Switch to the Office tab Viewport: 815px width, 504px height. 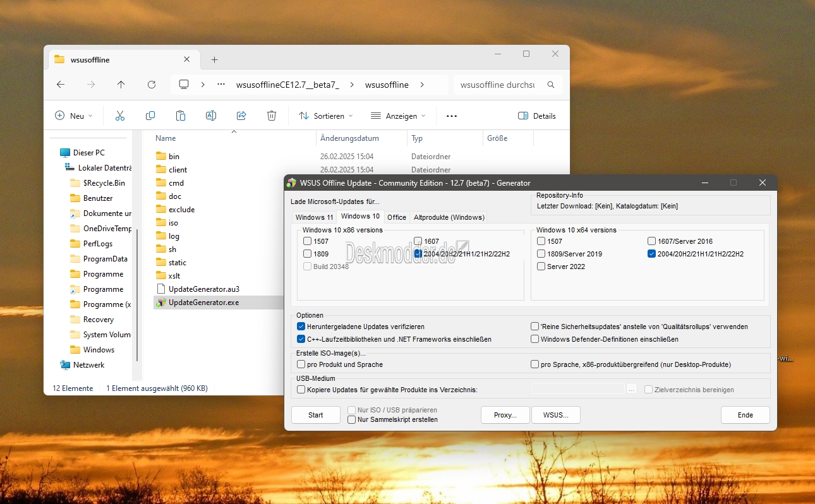coord(397,217)
